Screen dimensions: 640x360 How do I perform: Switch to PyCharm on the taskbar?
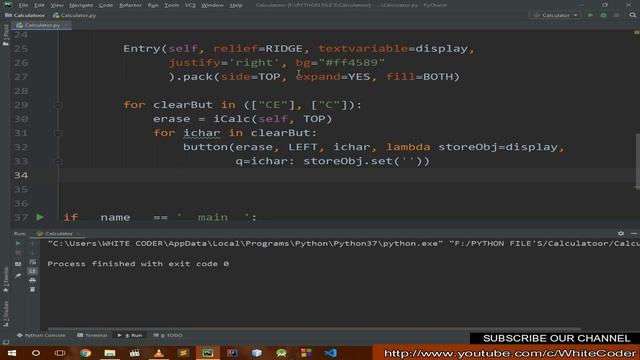pyautogui.click(x=208, y=353)
